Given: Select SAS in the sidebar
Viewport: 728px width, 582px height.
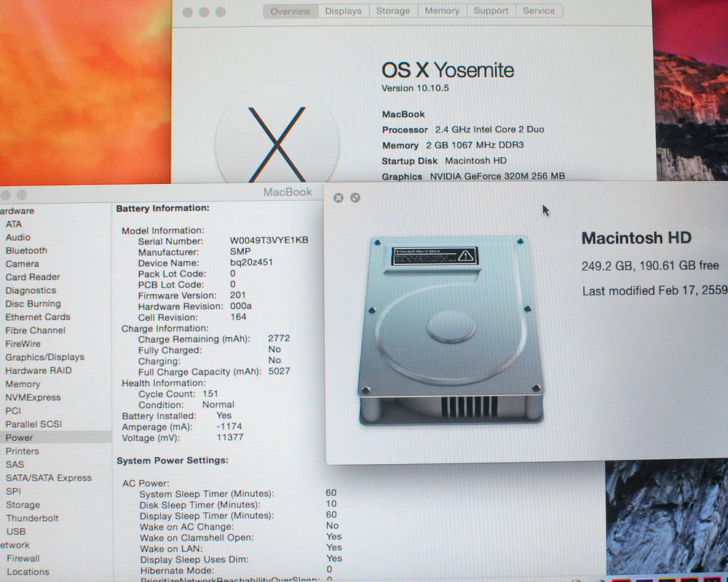Looking at the screenshot, I should click(15, 465).
